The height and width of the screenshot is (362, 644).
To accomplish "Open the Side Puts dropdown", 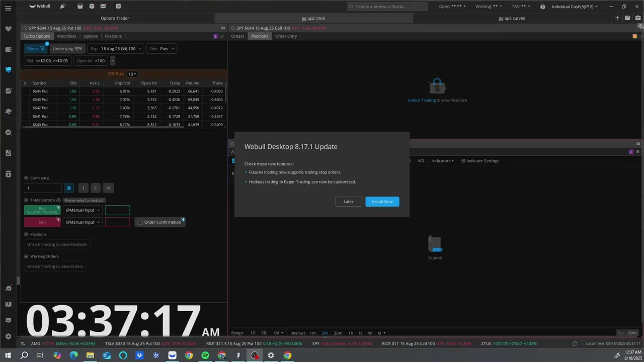I will pos(161,49).
